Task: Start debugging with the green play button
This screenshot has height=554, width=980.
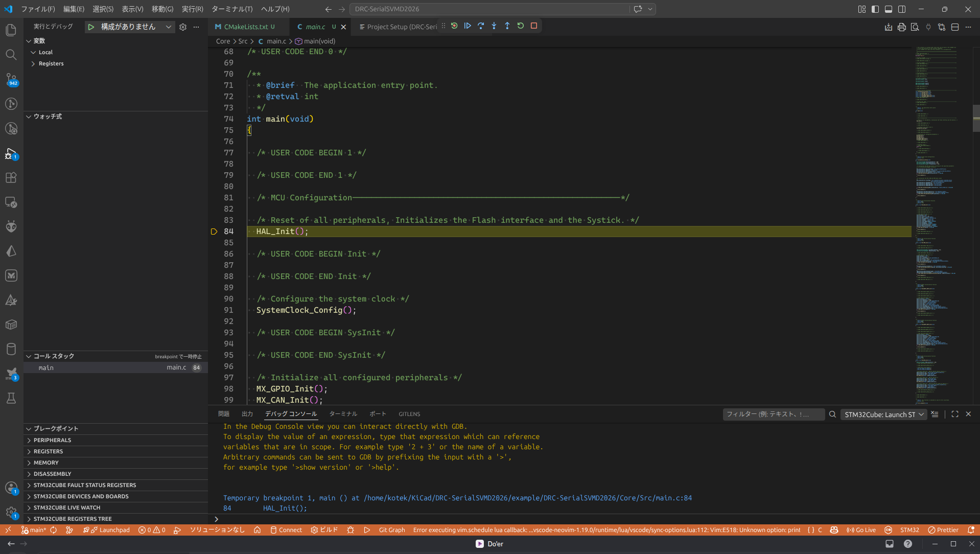Action: tap(91, 27)
